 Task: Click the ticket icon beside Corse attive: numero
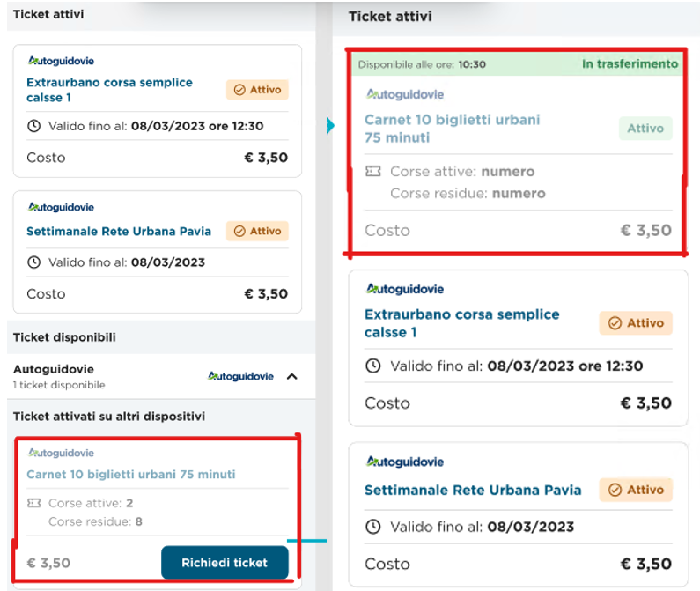pyautogui.click(x=373, y=171)
